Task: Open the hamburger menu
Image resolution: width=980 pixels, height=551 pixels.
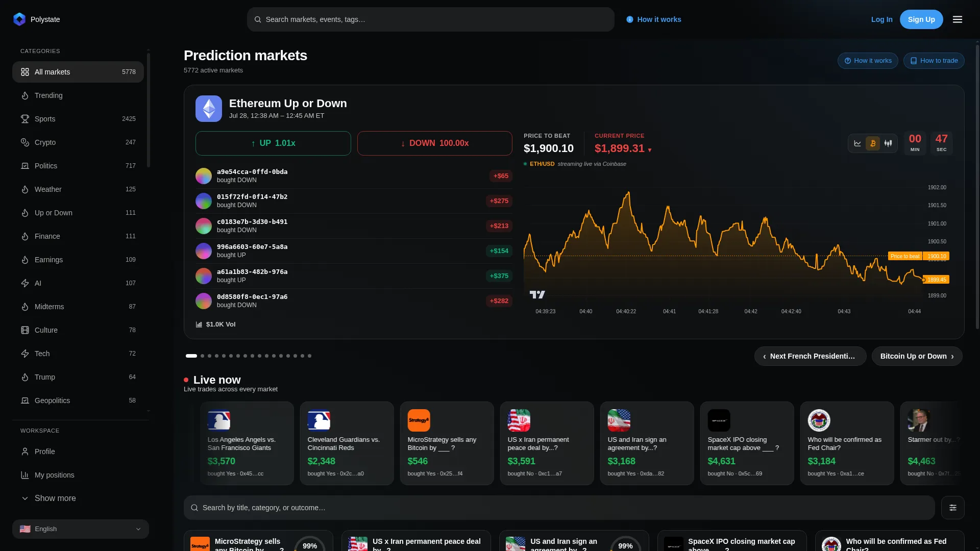Action: [x=958, y=19]
